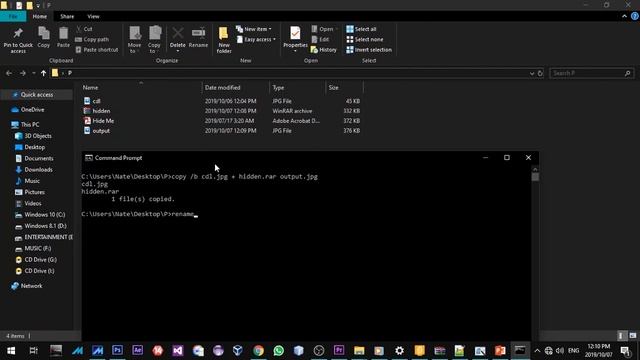Open the Copy to menu
The width and height of the screenshot is (640, 360).
(x=154, y=40)
